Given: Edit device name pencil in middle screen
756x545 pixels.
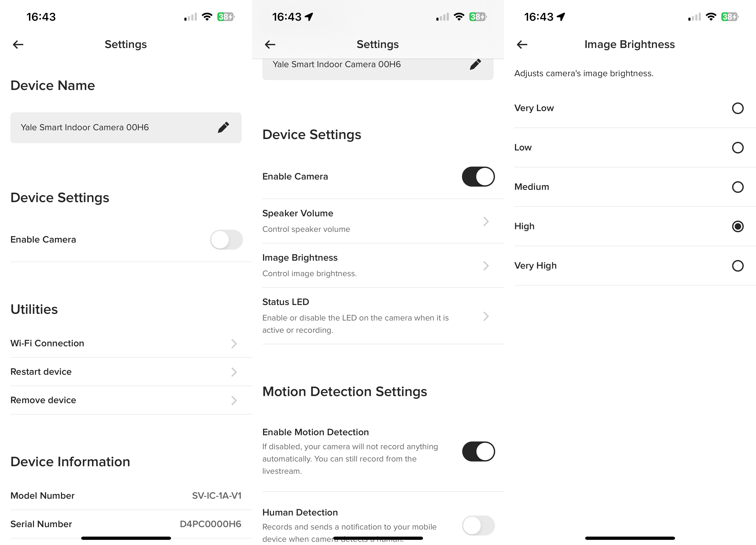Looking at the screenshot, I should [475, 64].
